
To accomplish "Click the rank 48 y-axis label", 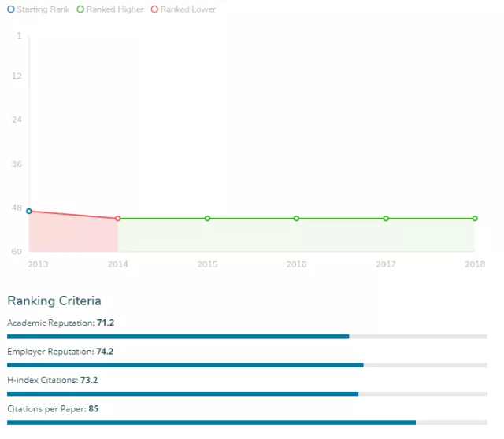I will point(16,208).
